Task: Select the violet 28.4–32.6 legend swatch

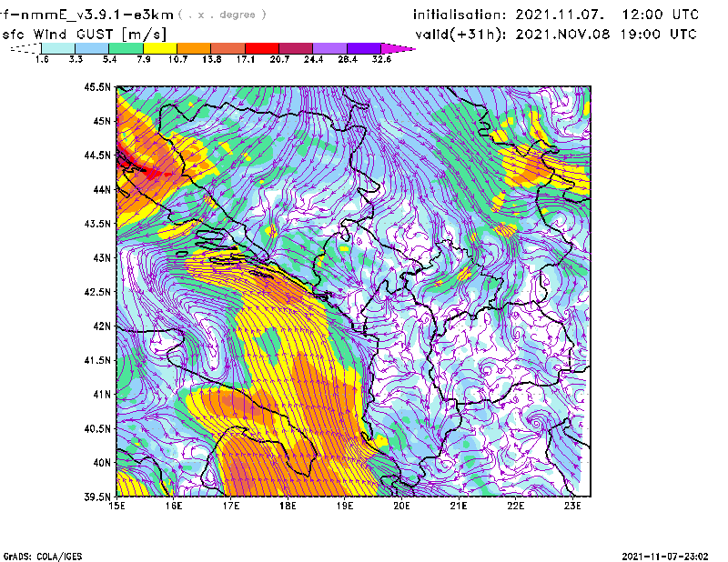Action: tap(364, 48)
